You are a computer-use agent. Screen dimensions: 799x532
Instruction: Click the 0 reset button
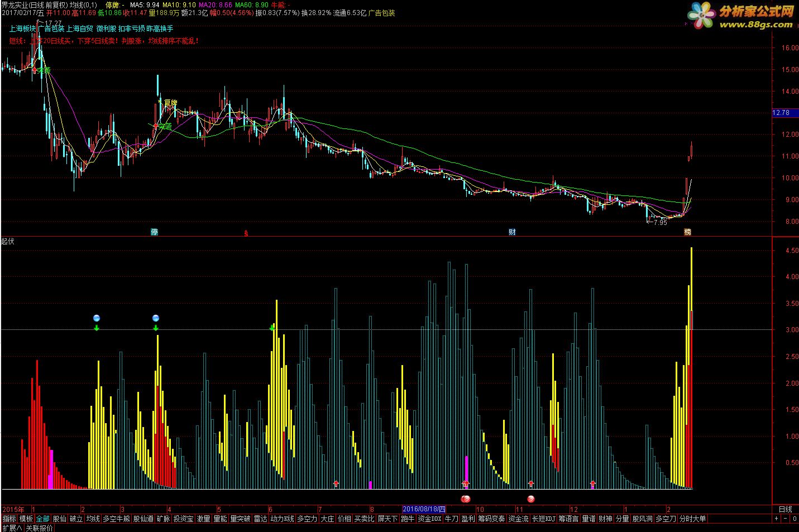(795, 519)
